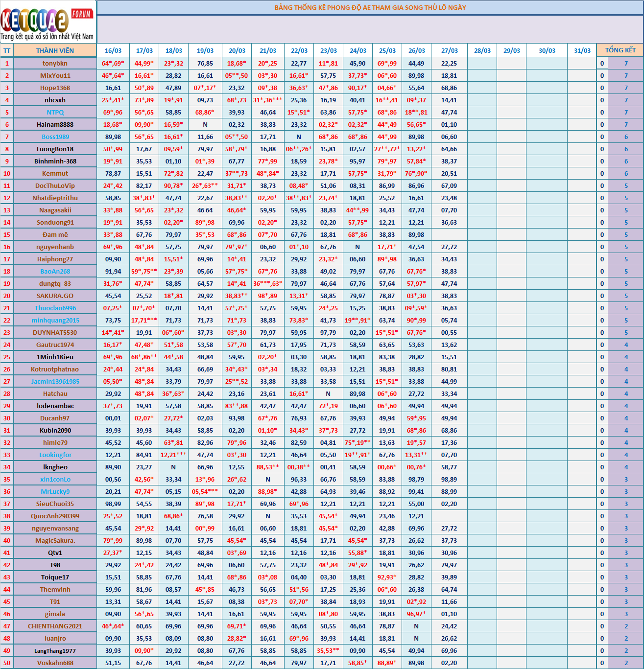The height and width of the screenshot is (669, 644).
Task: Click the member name QuocAnh290399
Action: (x=55, y=516)
